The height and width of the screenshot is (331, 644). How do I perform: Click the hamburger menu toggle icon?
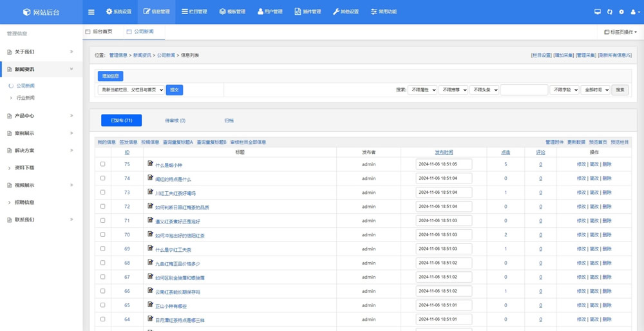pyautogui.click(x=91, y=12)
